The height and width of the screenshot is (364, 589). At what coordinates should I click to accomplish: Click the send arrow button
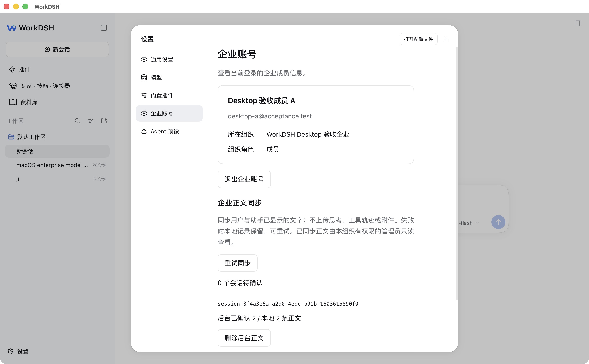pos(498,222)
